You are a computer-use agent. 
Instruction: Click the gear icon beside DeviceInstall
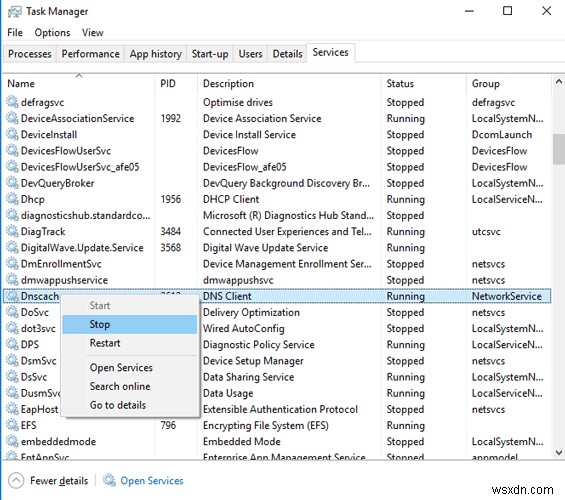coord(12,134)
